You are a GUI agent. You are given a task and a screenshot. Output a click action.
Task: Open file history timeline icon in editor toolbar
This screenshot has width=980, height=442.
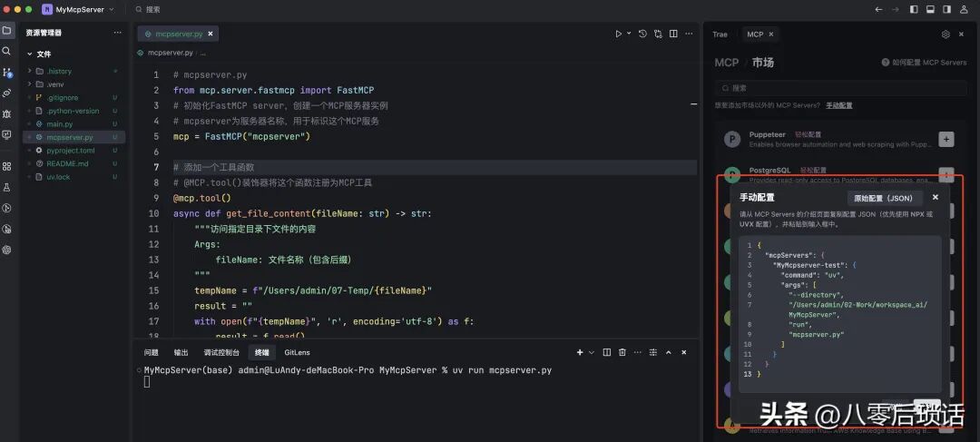point(642,34)
